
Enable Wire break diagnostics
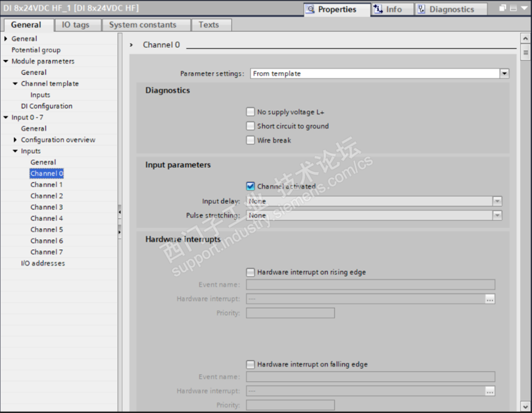click(251, 140)
